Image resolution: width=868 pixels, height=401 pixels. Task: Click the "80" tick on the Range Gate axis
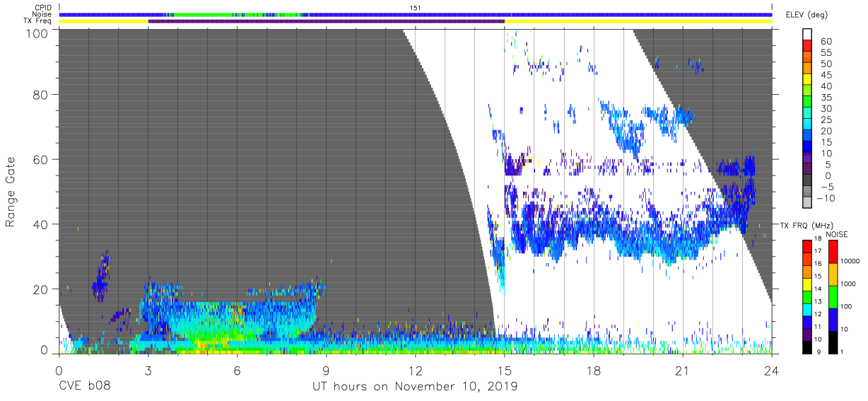(41, 95)
